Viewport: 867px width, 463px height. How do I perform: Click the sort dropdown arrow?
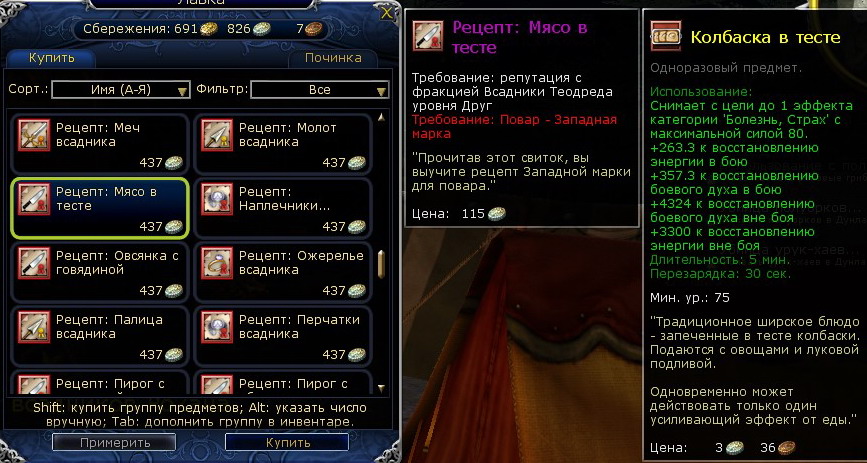coord(183,91)
